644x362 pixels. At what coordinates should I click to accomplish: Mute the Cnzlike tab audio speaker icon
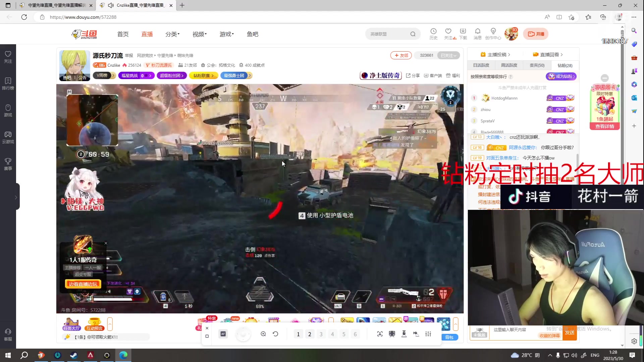(111, 5)
